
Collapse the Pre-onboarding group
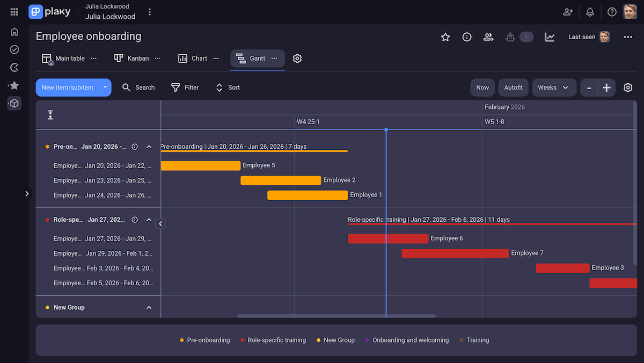point(149,146)
